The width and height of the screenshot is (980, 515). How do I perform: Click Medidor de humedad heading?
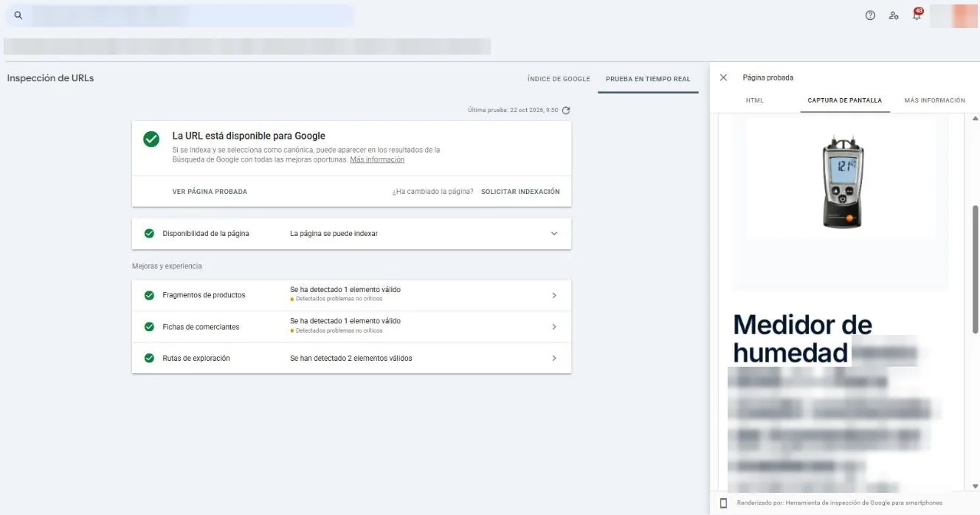tap(802, 339)
